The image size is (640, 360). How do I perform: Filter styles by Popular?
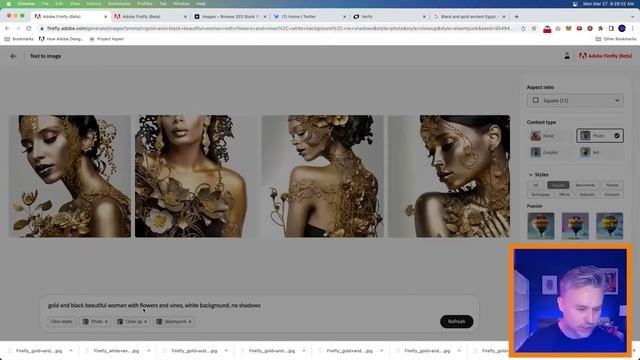pos(558,185)
